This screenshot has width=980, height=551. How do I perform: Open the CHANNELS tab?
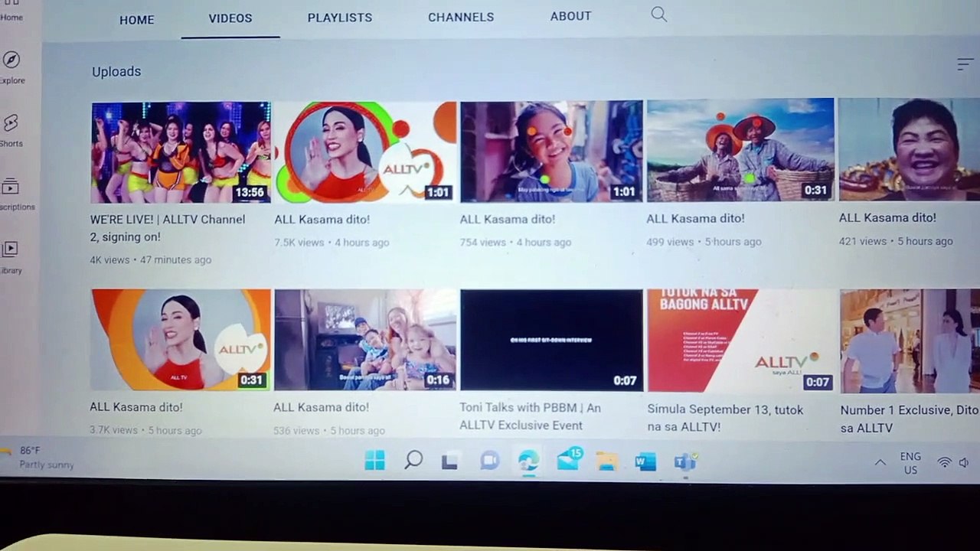coord(461,16)
